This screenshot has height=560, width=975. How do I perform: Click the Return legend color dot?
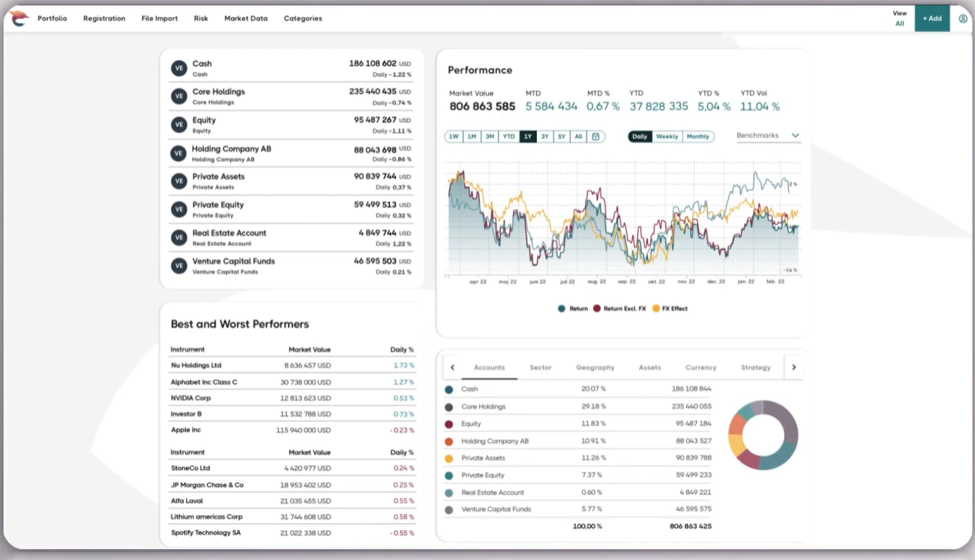(x=562, y=309)
